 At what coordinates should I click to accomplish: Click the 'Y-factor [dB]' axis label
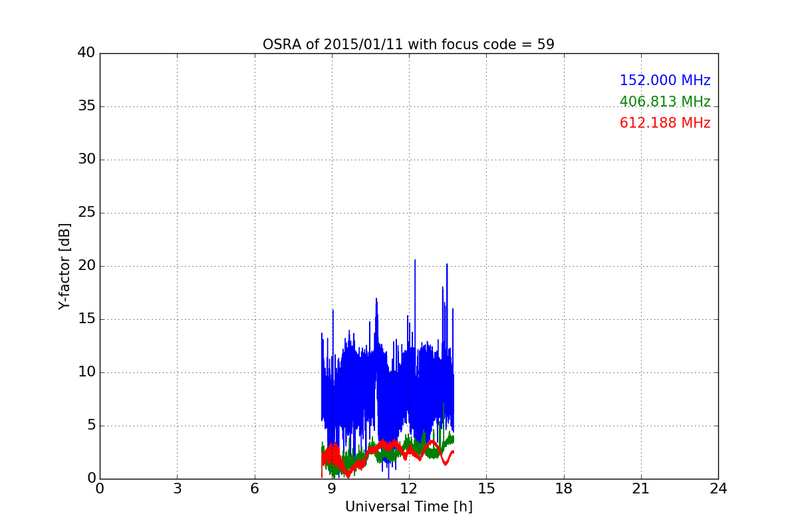pos(65,266)
